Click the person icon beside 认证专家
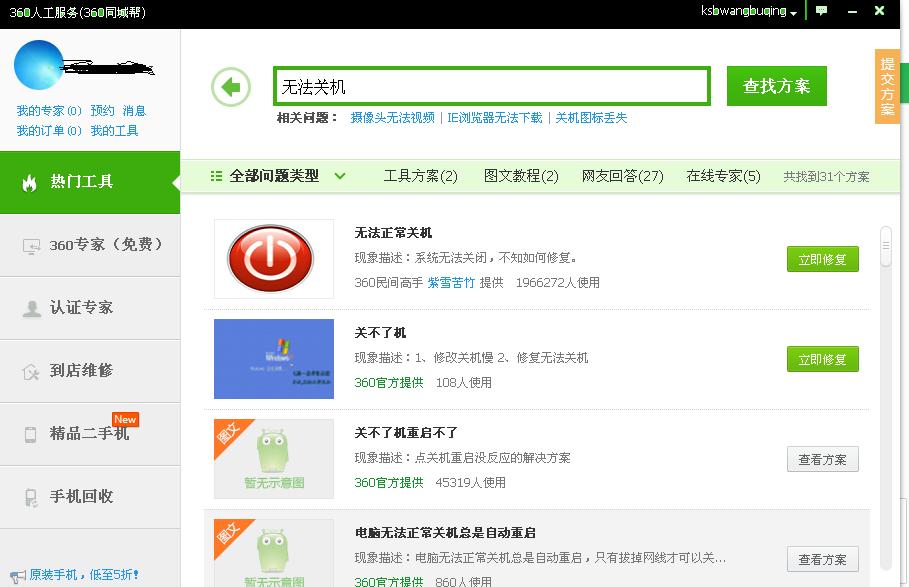 point(31,309)
